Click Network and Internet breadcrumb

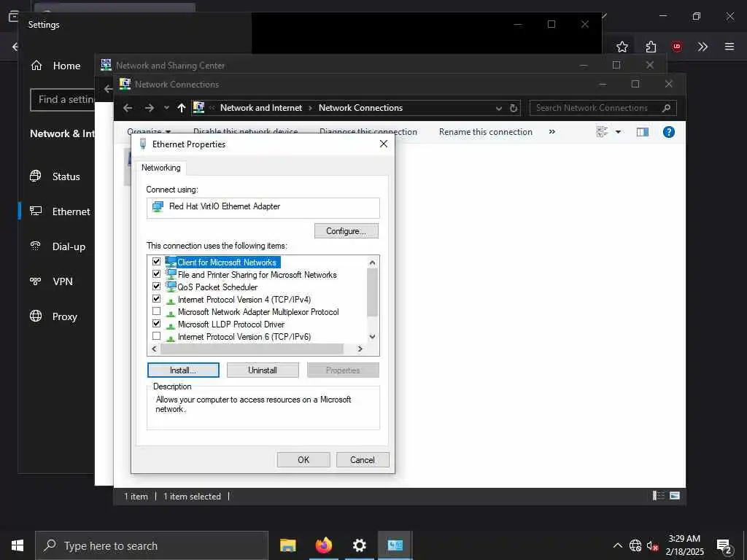261,108
